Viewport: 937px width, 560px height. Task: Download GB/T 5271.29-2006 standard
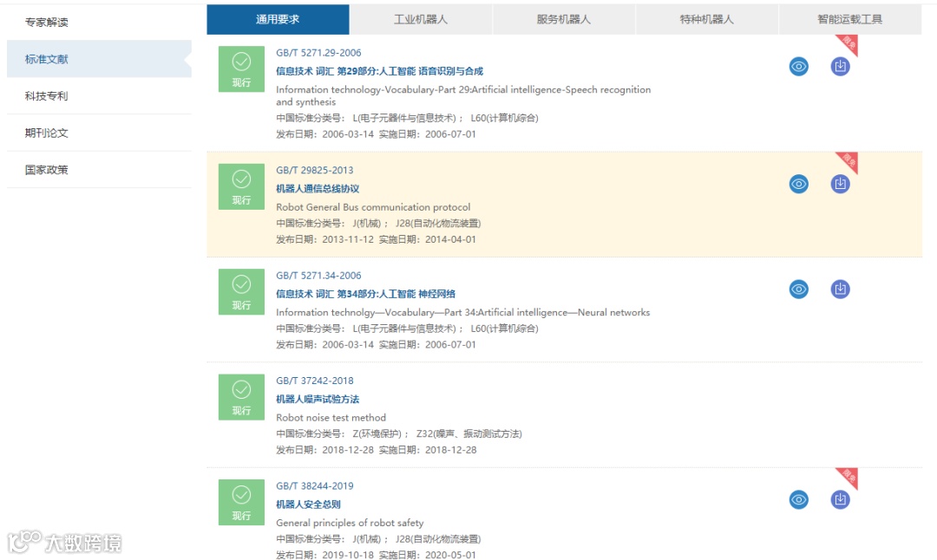[840, 66]
